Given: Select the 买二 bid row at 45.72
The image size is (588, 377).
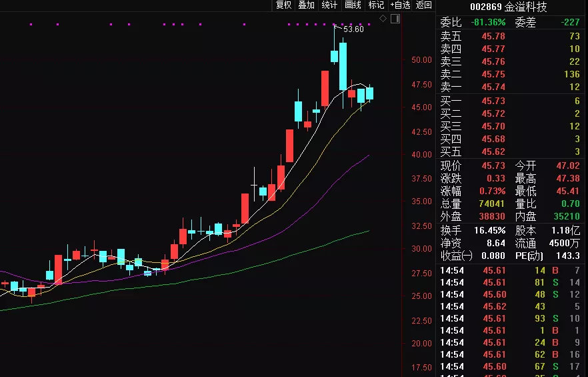Looking at the screenshot, I should pyautogui.click(x=510, y=114).
